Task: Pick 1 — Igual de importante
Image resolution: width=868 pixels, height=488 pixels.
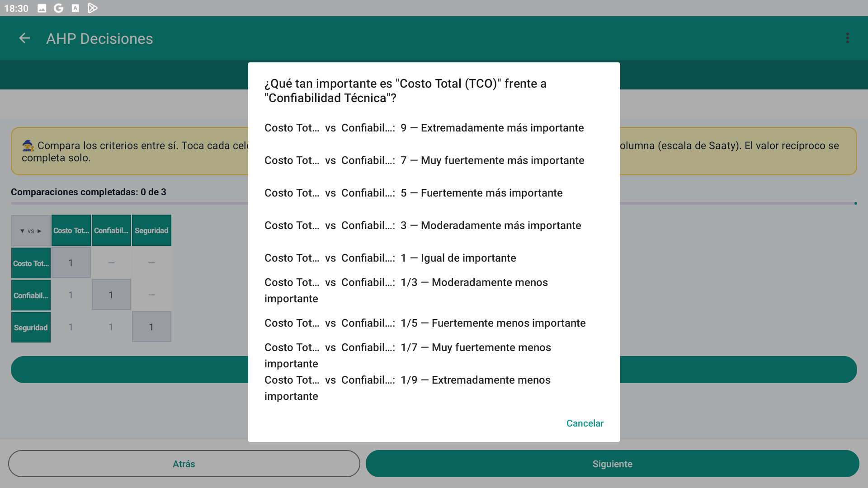Action: tap(434, 258)
